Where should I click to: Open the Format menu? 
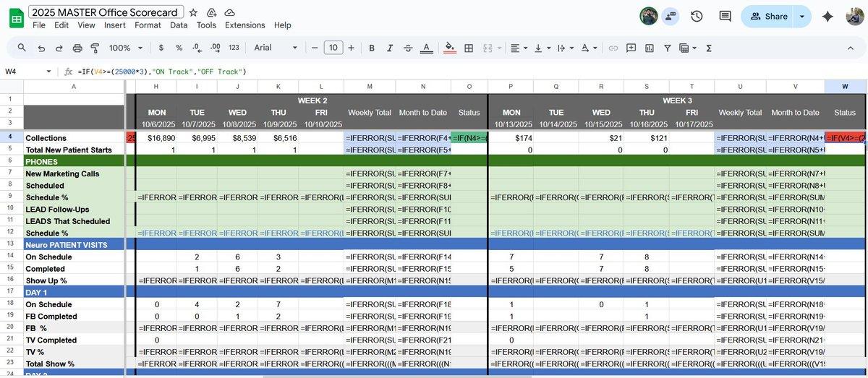(x=148, y=25)
